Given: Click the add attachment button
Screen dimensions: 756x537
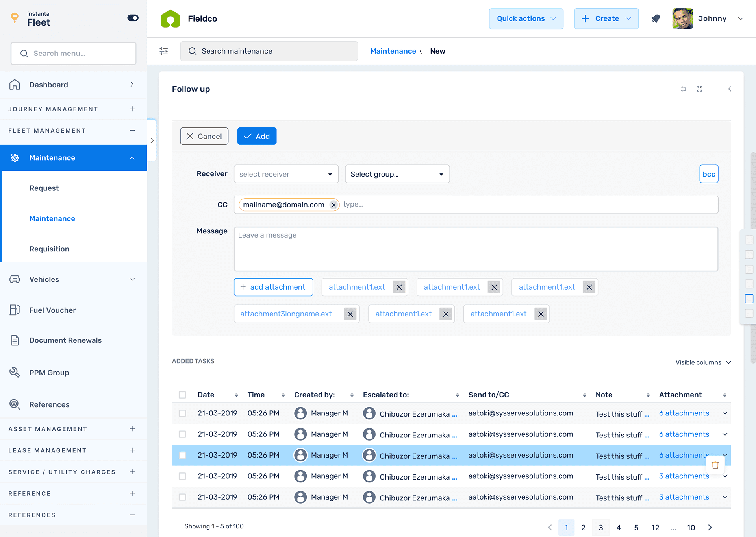Looking at the screenshot, I should tap(273, 287).
